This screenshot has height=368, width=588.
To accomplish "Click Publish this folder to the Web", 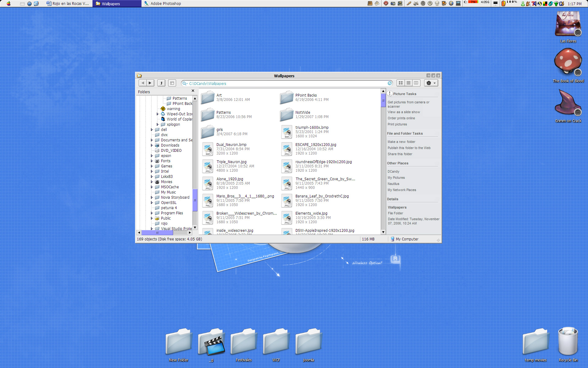I will 409,148.
